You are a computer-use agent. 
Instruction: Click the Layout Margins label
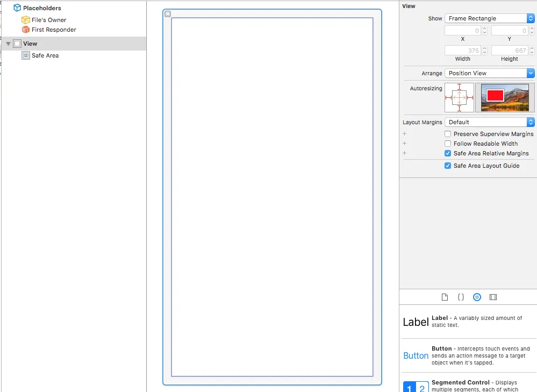423,122
